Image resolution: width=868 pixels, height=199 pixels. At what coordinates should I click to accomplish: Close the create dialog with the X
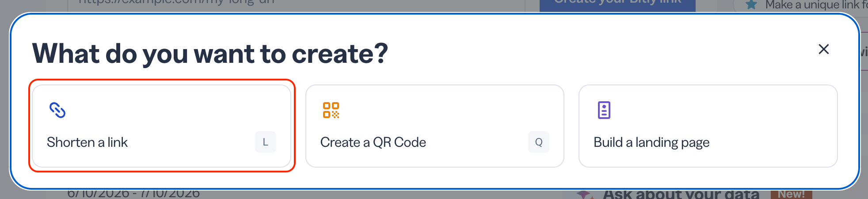pos(824,49)
